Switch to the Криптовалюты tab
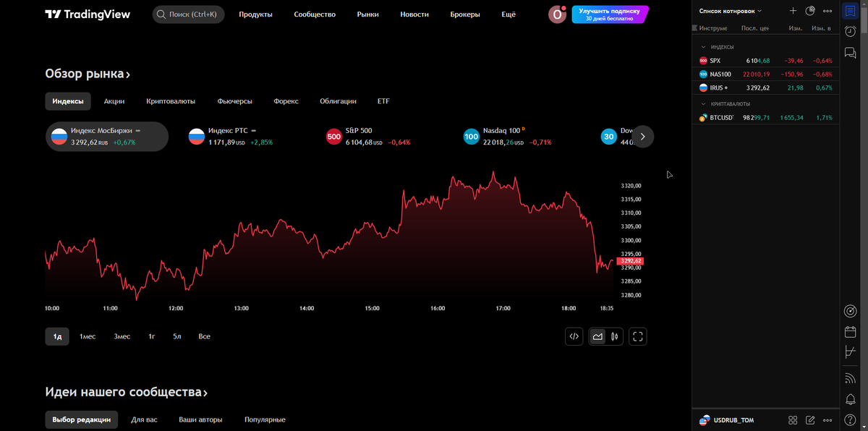The image size is (868, 431). [171, 101]
